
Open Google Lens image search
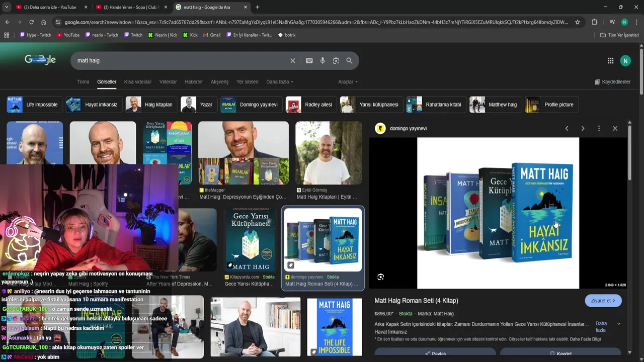point(336,60)
